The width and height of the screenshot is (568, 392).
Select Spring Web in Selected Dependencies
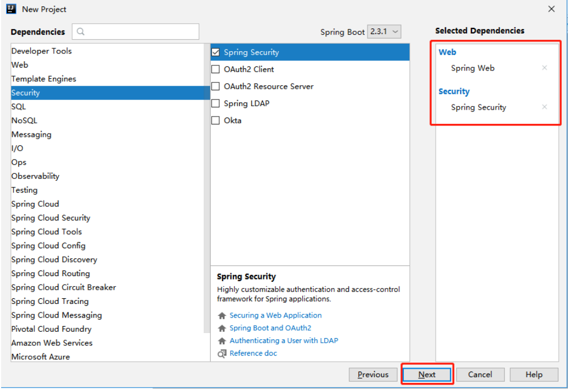473,68
